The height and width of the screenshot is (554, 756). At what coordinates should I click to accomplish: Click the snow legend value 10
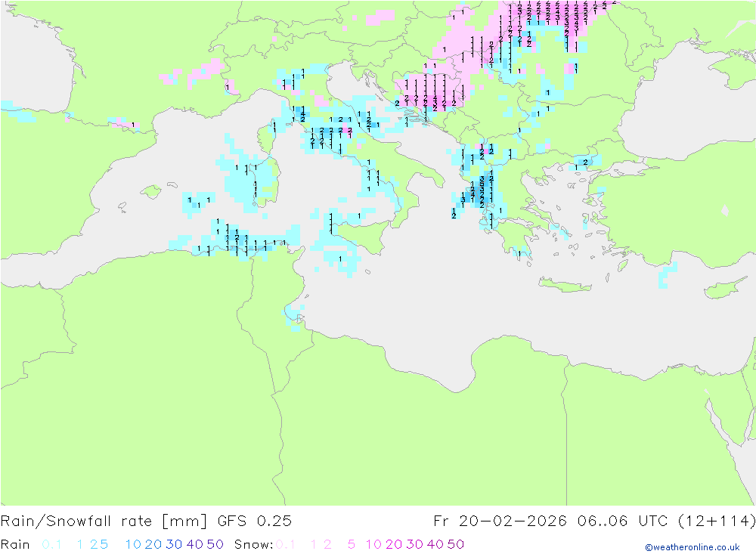373,544
